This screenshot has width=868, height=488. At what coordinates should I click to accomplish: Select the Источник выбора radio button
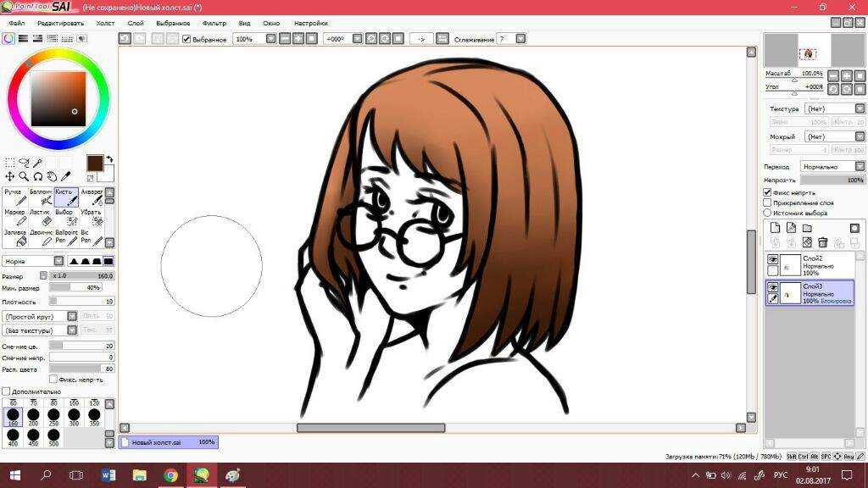(x=768, y=213)
